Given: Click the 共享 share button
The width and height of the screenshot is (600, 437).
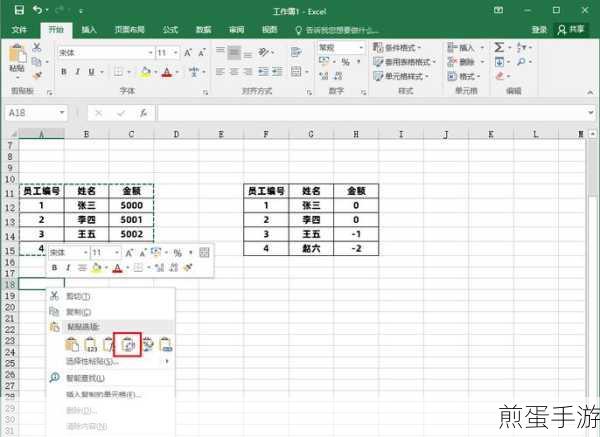Looking at the screenshot, I should point(571,29).
